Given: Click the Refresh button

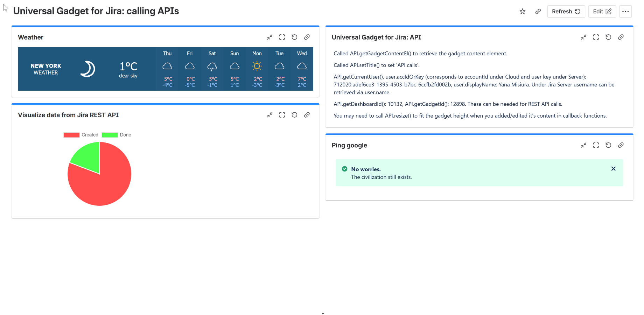Looking at the screenshot, I should tap(566, 11).
